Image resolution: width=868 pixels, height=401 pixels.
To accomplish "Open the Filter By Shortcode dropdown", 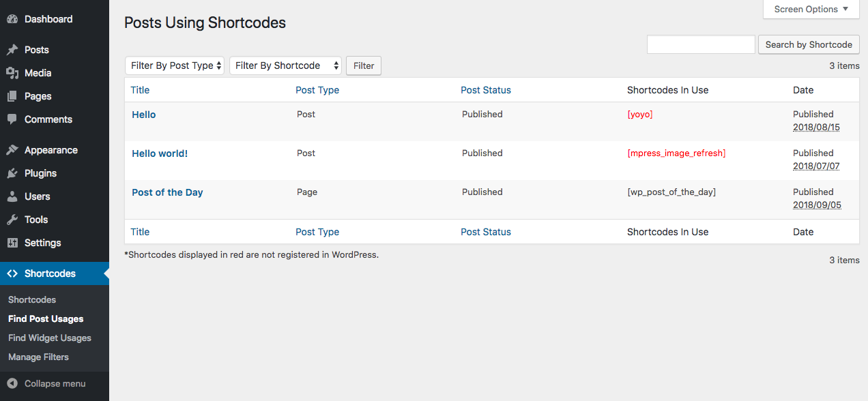I will click(285, 65).
